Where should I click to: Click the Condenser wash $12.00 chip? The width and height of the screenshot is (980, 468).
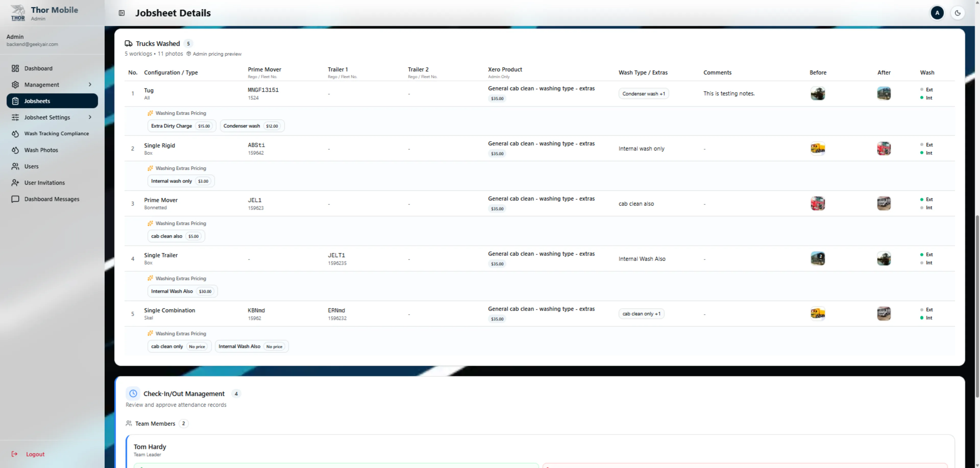pyautogui.click(x=252, y=126)
